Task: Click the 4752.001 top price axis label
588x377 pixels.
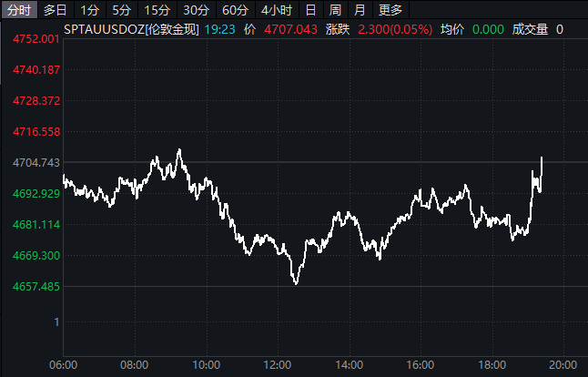Action: pos(35,39)
